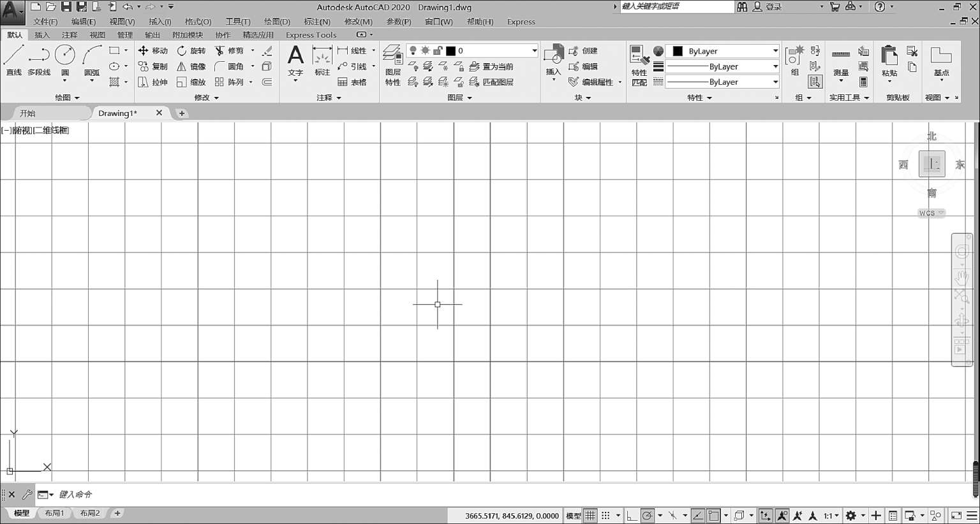The image size is (980, 524).
Task: Toggle snap mode in status bar
Action: 605,516
